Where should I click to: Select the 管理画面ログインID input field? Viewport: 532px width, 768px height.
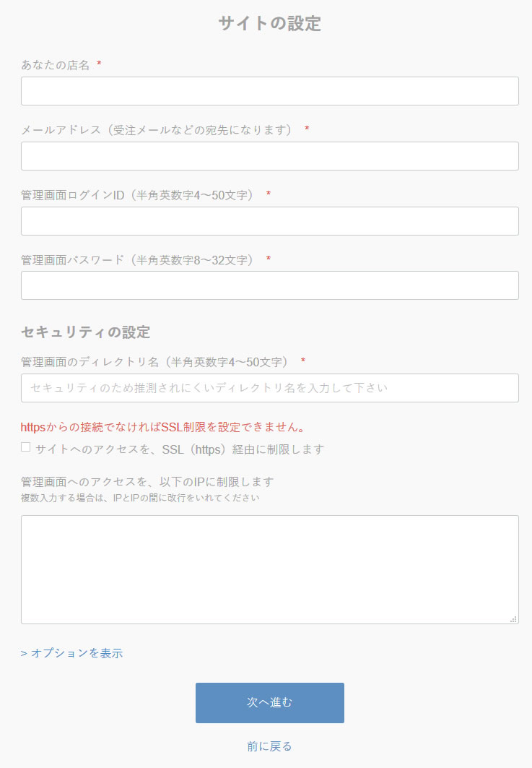[x=269, y=221]
